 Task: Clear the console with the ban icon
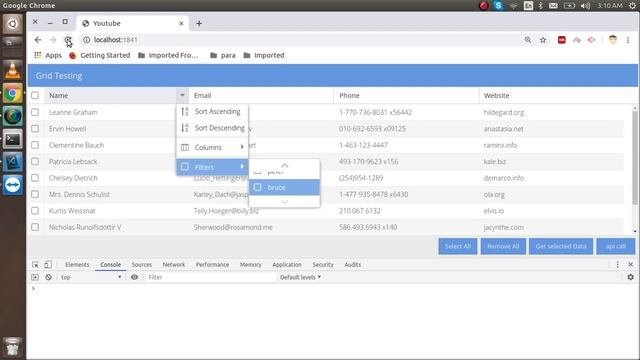pos(49,277)
